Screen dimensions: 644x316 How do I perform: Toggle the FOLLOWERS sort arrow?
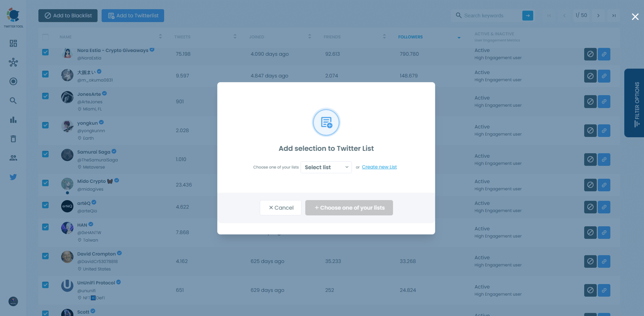point(459,37)
